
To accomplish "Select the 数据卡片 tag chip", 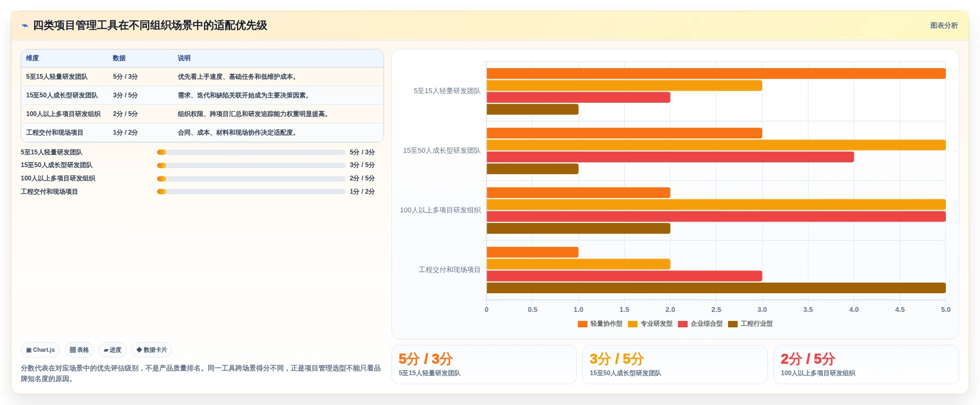I will [x=152, y=350].
